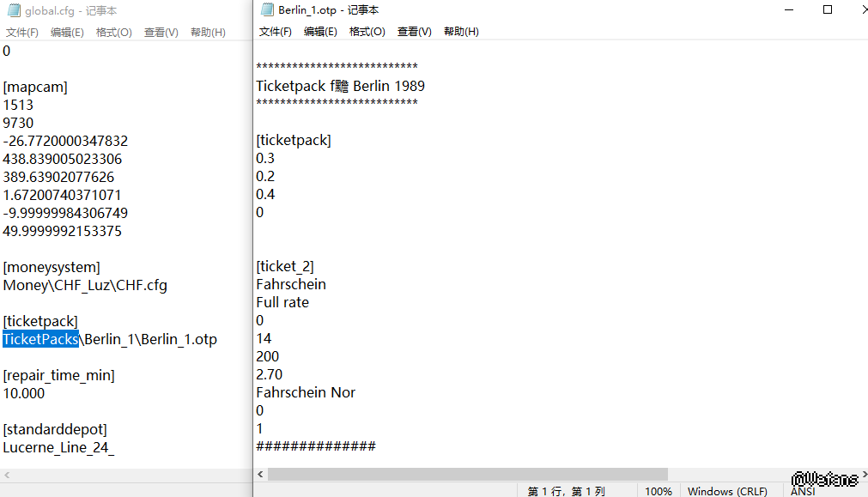Click the [mapcam] section header
The width and height of the screenshot is (868, 497).
click(35, 87)
